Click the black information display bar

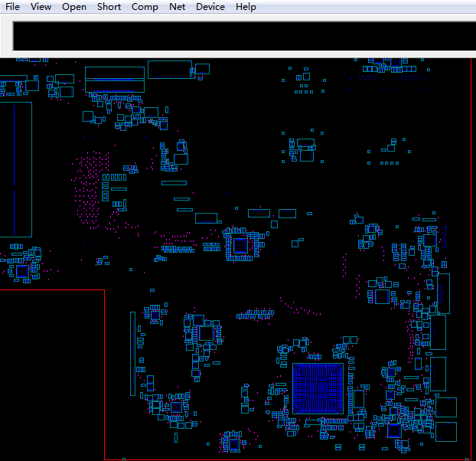click(x=244, y=36)
